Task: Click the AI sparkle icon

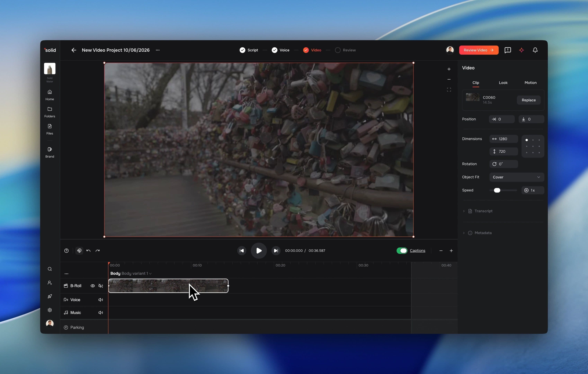Action: pyautogui.click(x=521, y=50)
